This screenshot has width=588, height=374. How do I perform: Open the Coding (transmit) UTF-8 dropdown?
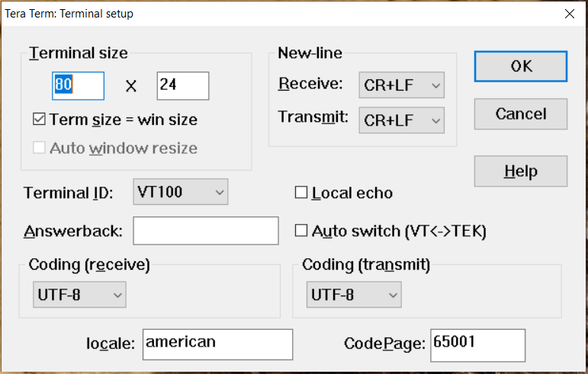tap(354, 295)
